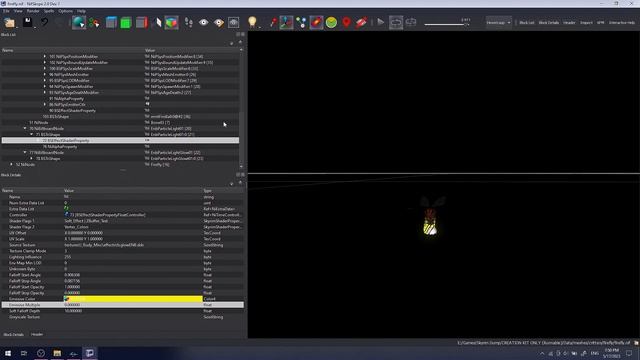Expand the 52 NiNode tree node
640x360 pixels.
[12, 164]
